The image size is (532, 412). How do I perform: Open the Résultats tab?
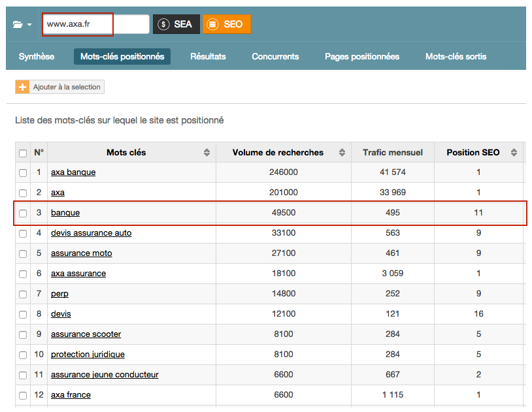point(208,56)
